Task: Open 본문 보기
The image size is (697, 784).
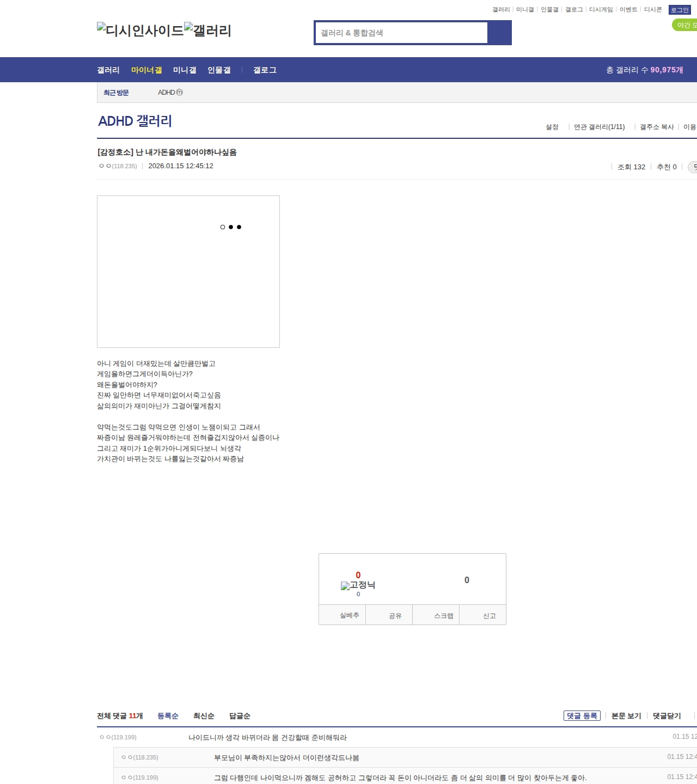Action: point(625,716)
